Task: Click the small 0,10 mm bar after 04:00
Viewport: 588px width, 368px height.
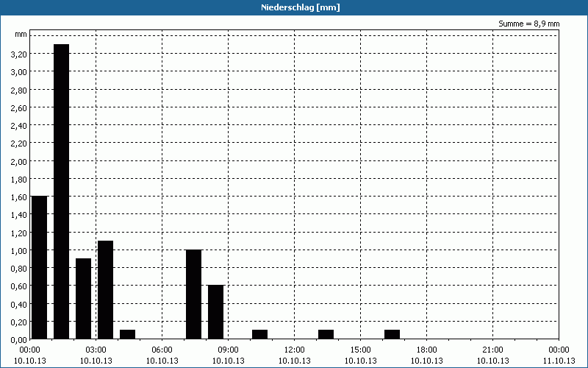Action: tap(127, 334)
